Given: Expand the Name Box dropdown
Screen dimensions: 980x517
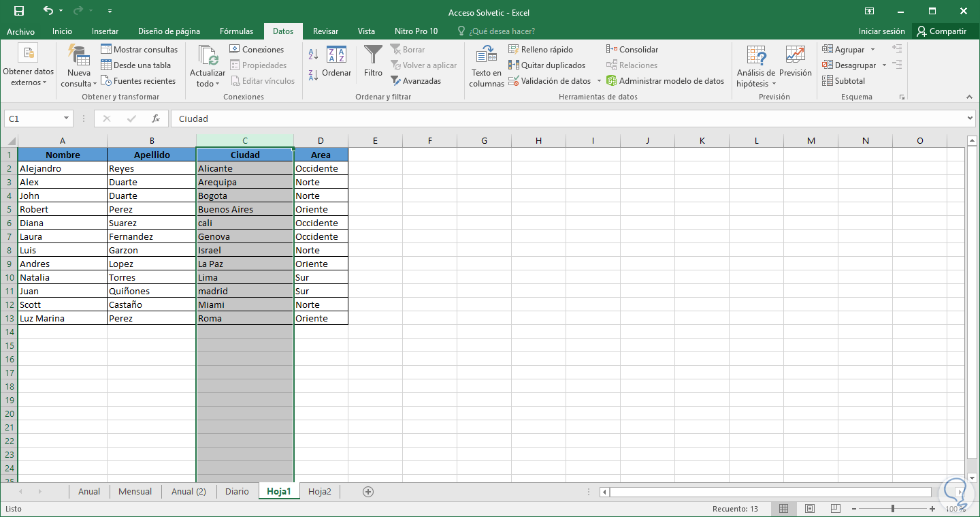Looking at the screenshot, I should (x=67, y=119).
